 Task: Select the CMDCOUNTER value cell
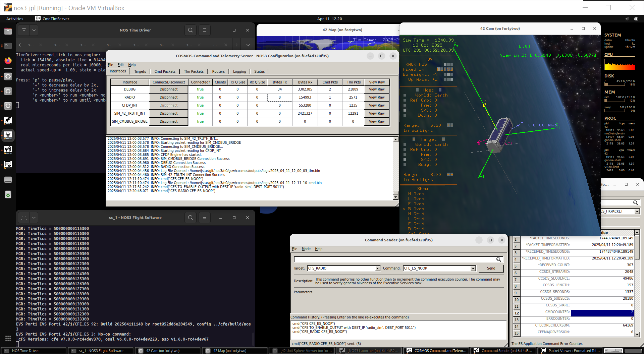click(602, 313)
